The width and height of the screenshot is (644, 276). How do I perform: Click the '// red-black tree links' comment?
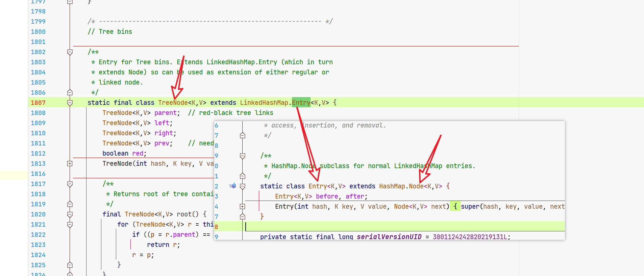click(231, 113)
